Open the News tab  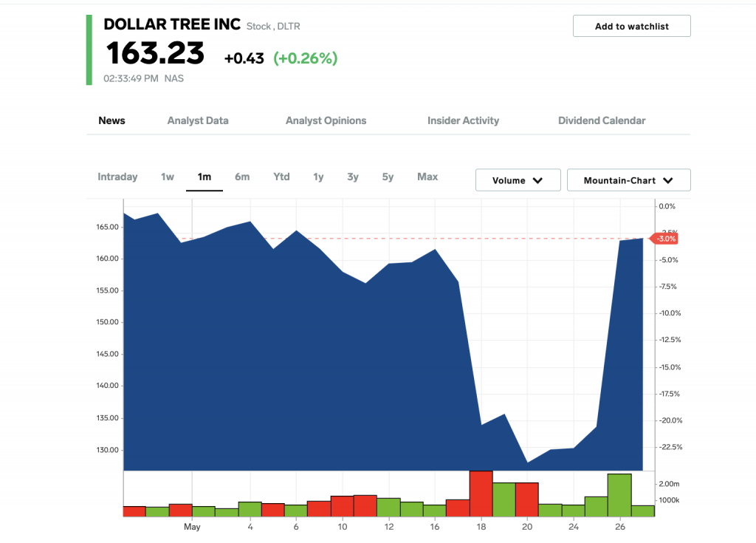point(112,120)
